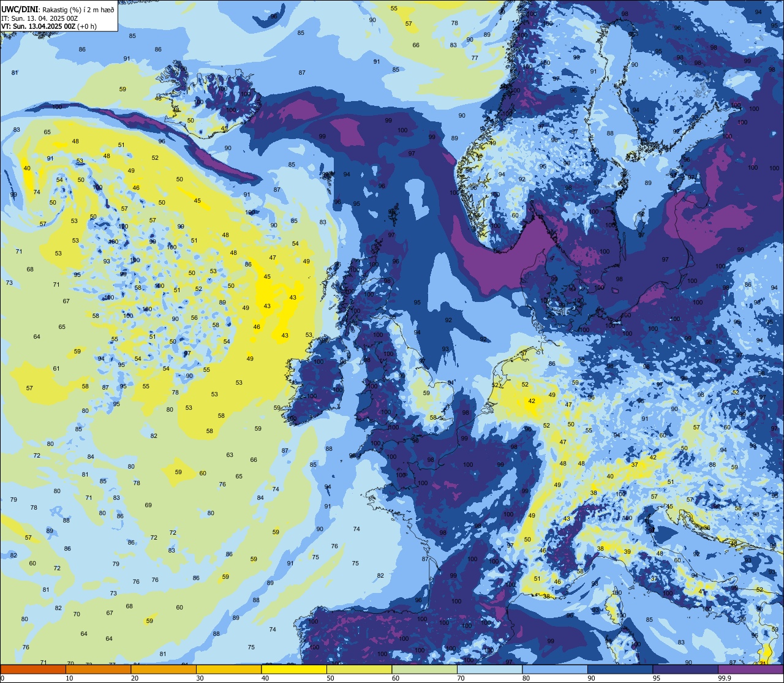Click legend scale label '70'
Image resolution: width=784 pixels, height=683 pixels.
click(x=461, y=678)
